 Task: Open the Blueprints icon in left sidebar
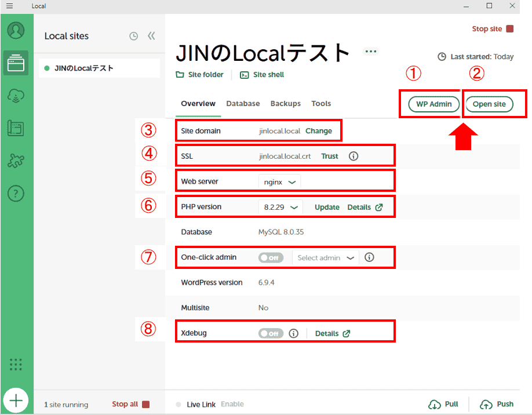click(x=16, y=129)
